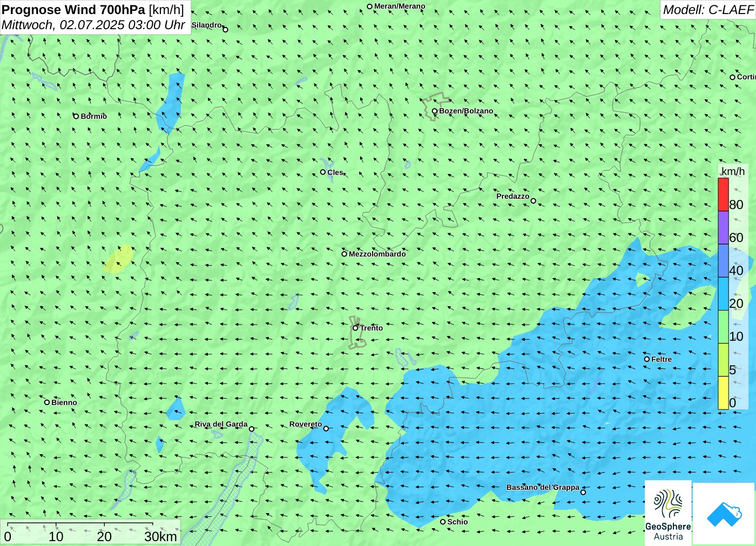Click the Mezzolombardo text label

tap(377, 254)
